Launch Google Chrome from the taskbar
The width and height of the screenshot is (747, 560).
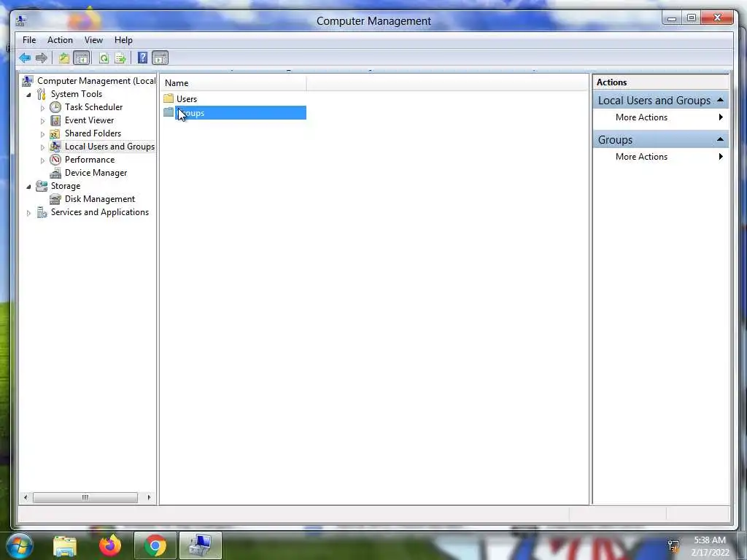click(x=155, y=545)
